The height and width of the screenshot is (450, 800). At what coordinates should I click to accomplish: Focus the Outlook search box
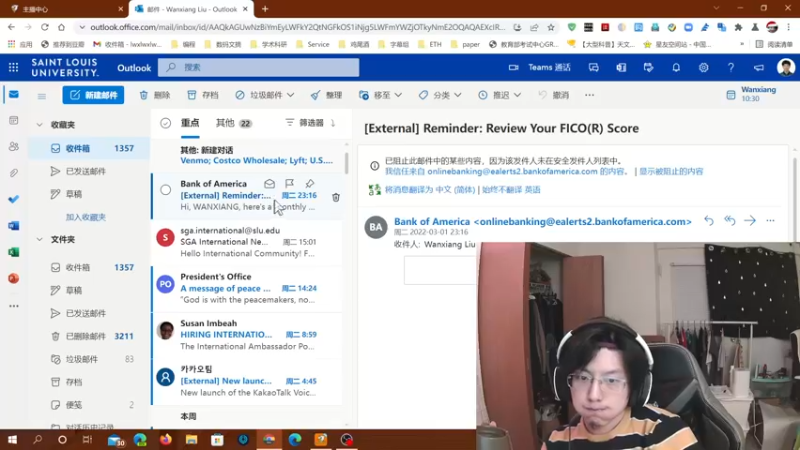[x=258, y=67]
